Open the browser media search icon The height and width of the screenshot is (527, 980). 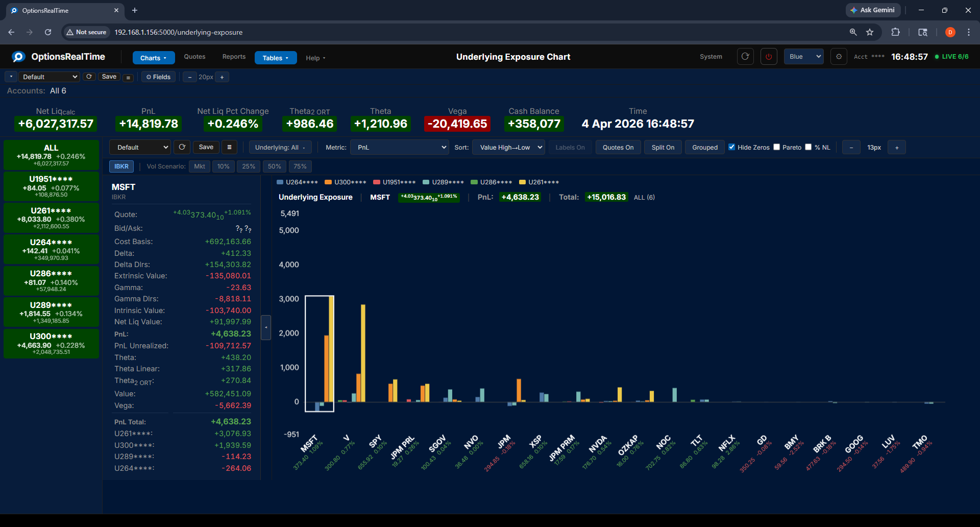pyautogui.click(x=923, y=32)
